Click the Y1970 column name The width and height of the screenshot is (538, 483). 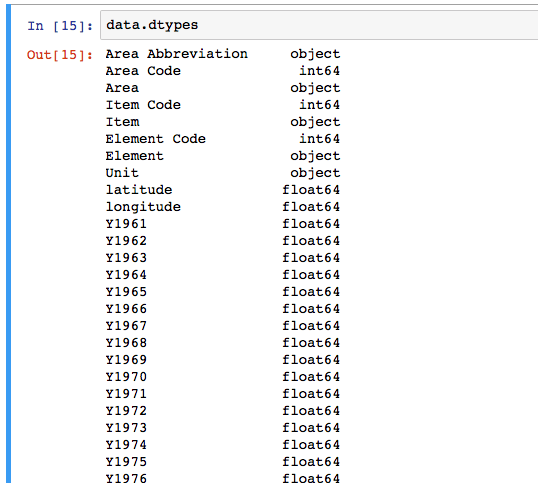(x=126, y=377)
